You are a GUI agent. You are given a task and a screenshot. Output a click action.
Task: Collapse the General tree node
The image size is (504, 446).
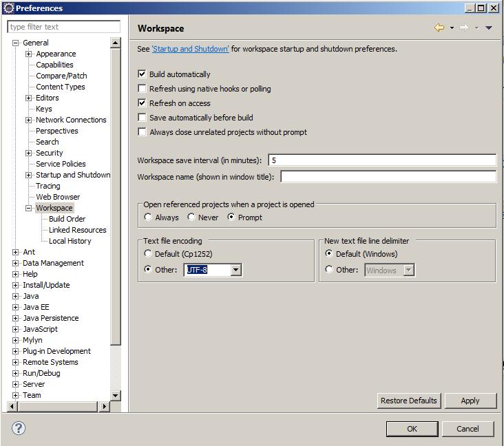[x=16, y=43]
